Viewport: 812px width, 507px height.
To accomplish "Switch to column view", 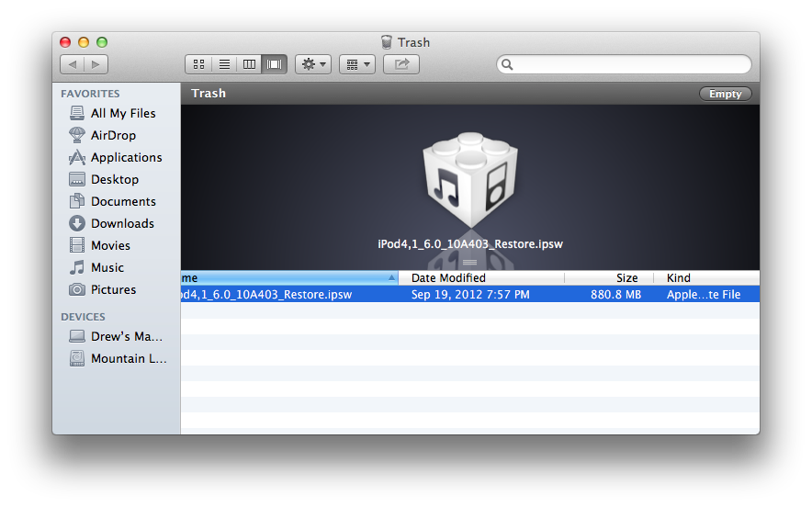I will [249, 64].
